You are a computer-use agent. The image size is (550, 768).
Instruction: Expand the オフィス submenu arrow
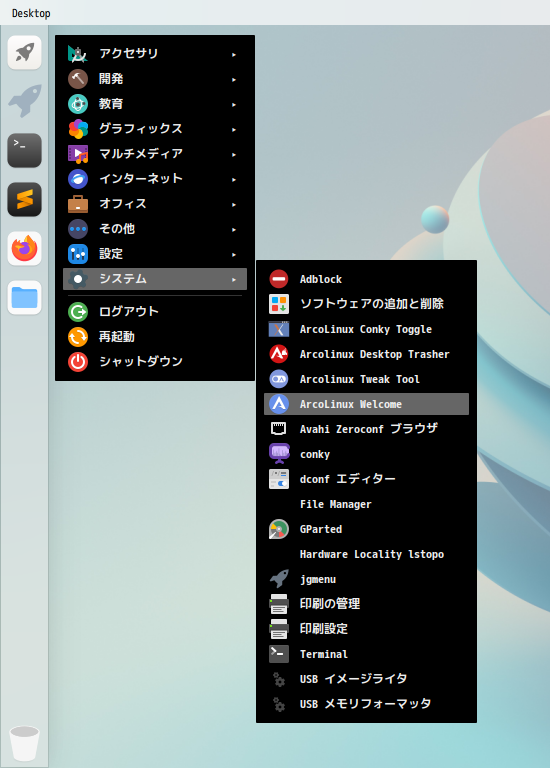tap(234, 204)
